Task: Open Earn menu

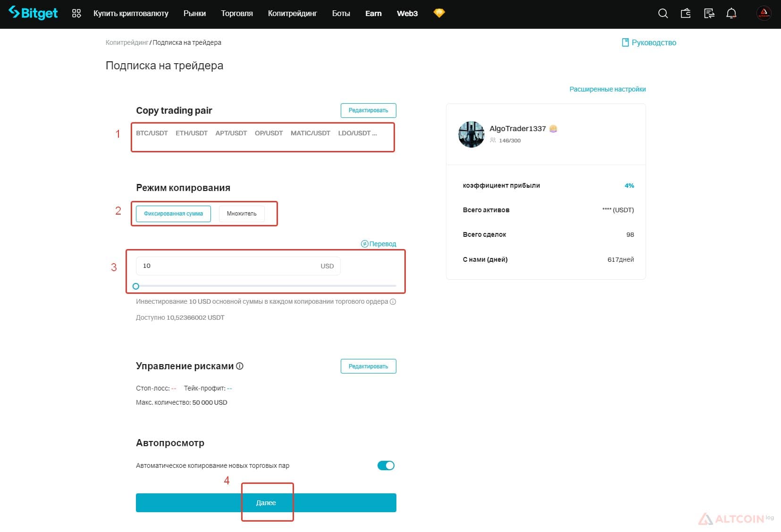Action: point(373,13)
